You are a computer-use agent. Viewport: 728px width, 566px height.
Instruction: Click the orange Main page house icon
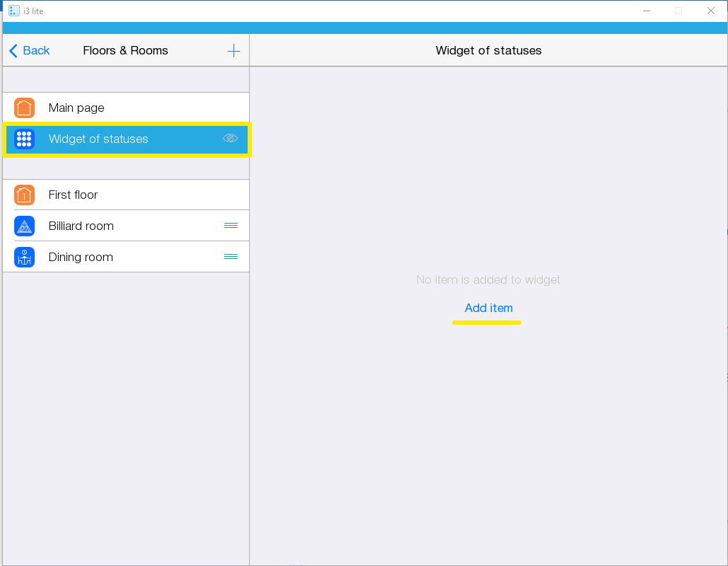coord(24,108)
